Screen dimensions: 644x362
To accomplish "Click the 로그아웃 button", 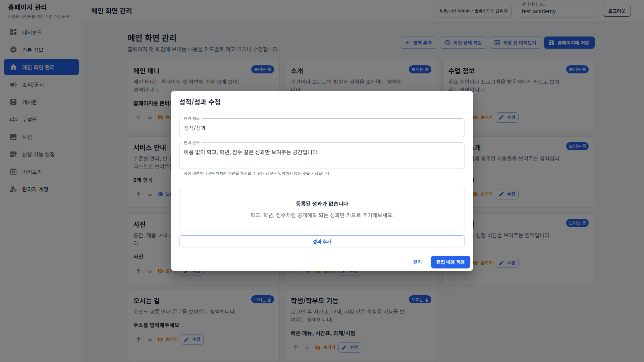I will [x=616, y=11].
